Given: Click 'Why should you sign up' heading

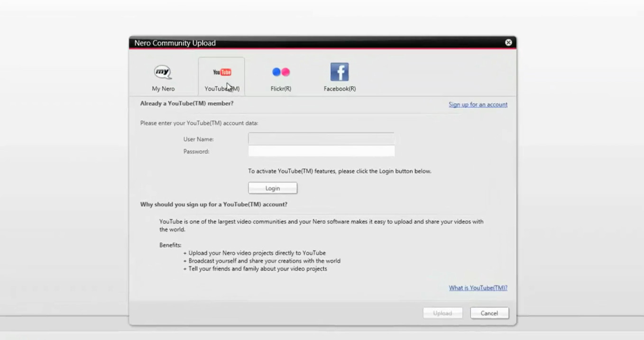Looking at the screenshot, I should pyautogui.click(x=214, y=204).
